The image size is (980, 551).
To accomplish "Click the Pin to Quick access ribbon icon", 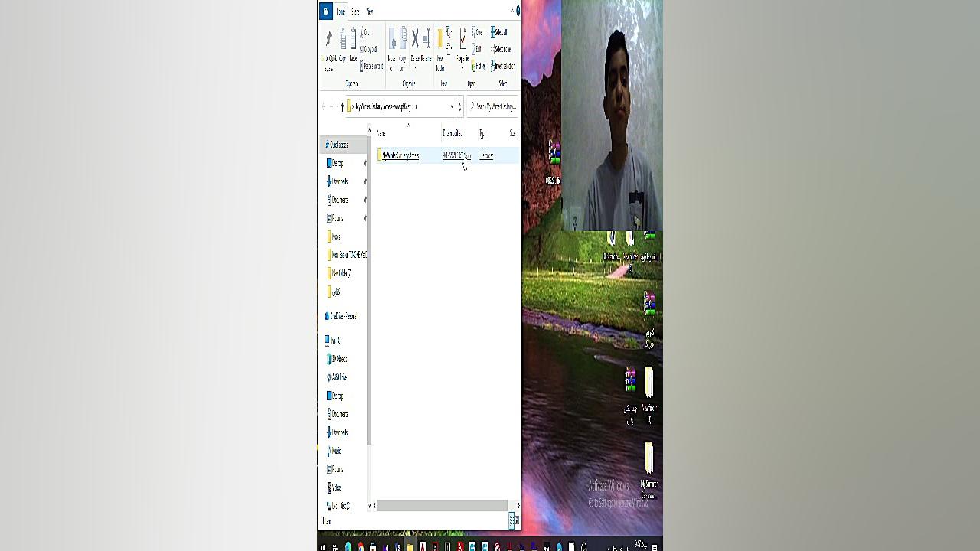I will pos(328,38).
